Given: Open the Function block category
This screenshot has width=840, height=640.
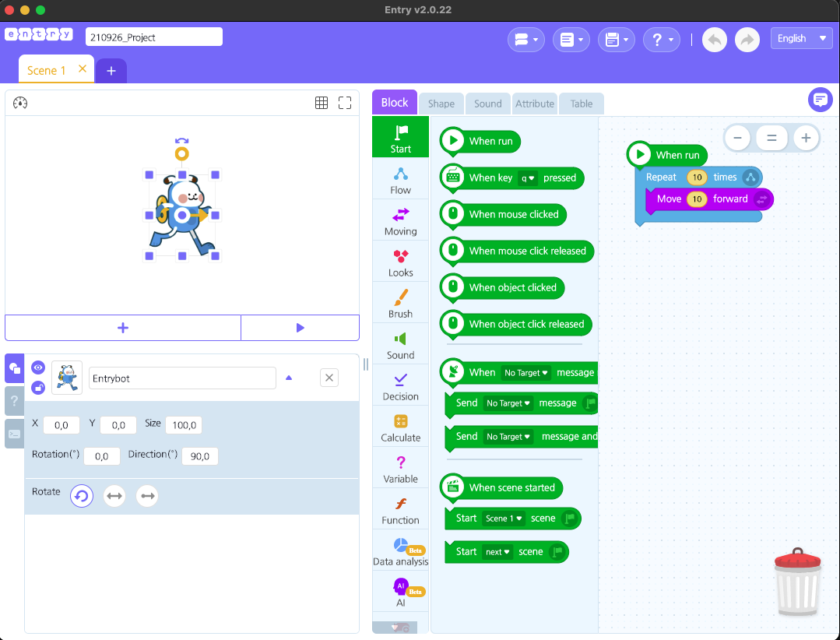Looking at the screenshot, I should pyautogui.click(x=400, y=508).
